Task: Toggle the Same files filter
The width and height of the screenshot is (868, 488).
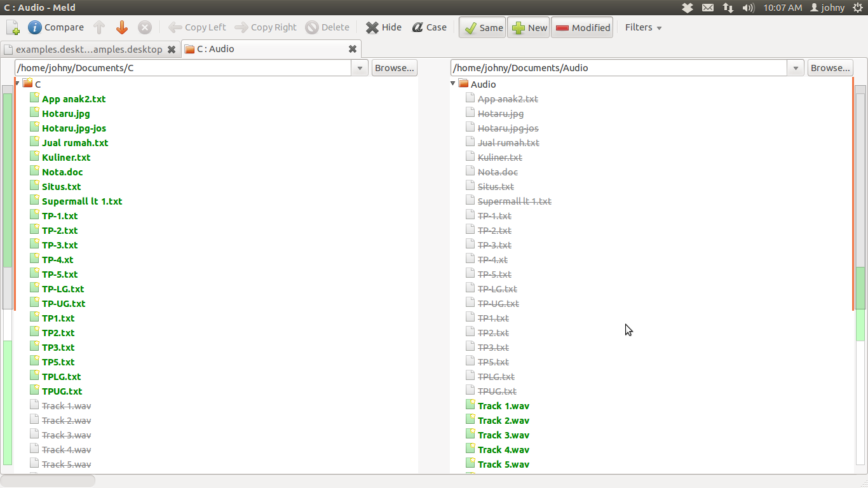Action: (483, 27)
